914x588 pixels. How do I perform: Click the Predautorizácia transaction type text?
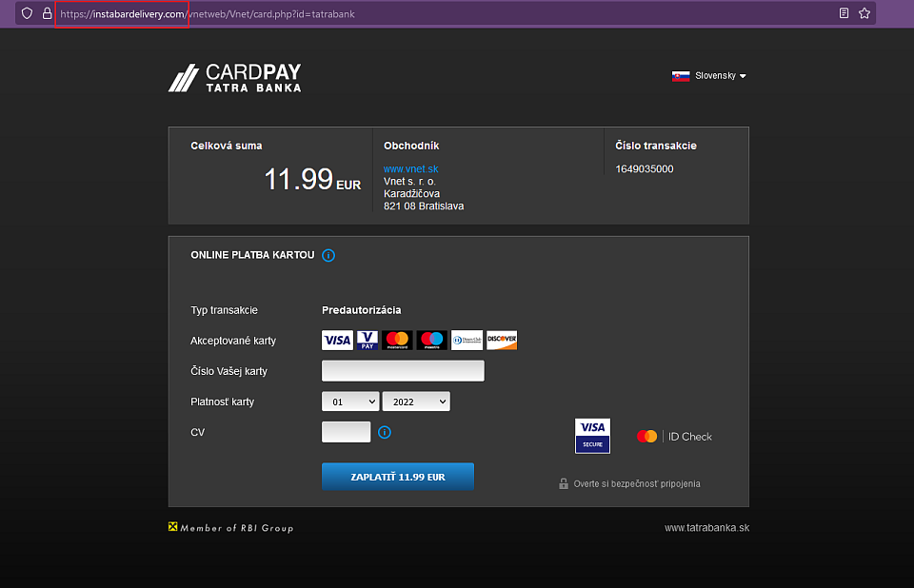coord(362,310)
